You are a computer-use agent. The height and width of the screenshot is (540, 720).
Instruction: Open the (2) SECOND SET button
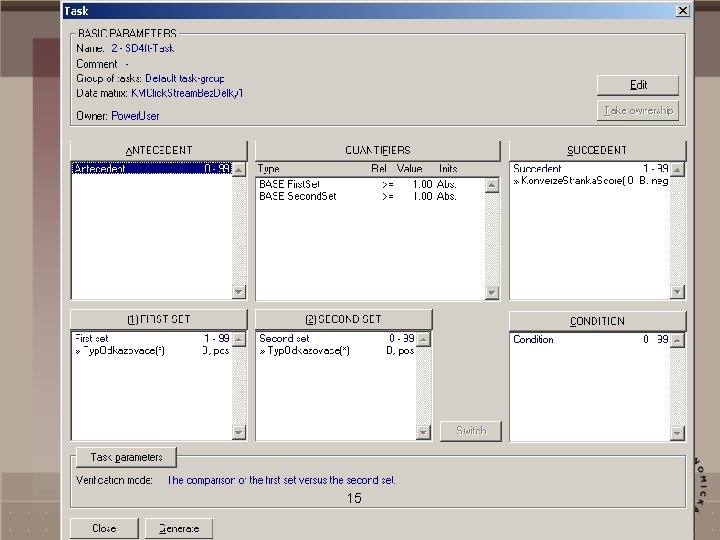pos(343,319)
